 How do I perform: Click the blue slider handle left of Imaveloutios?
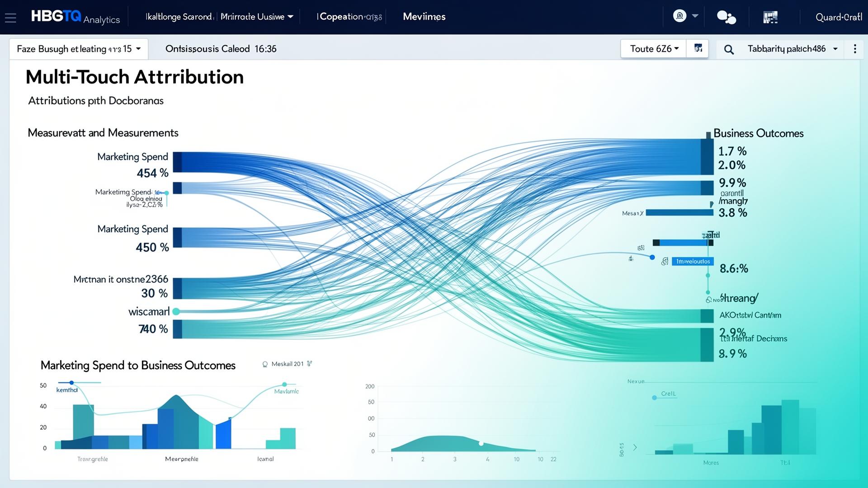coord(652,257)
